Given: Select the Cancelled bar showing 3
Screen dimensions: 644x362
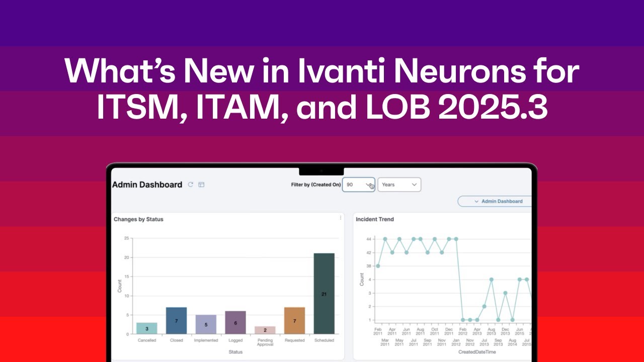Looking at the screenshot, I should point(147,328).
